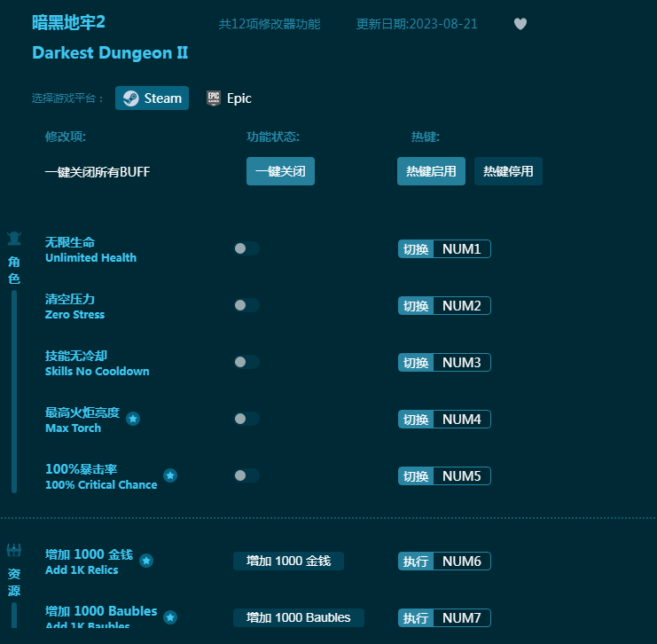This screenshot has width=657, height=644.
Task: Click the Epic Games logo icon
Action: coord(214,98)
